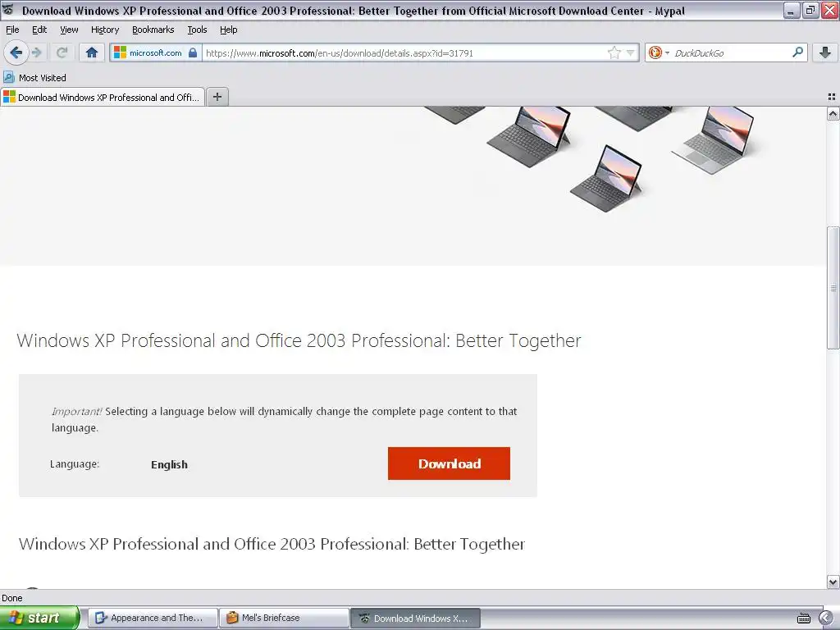Open the Bookmarks menu

[x=153, y=30]
